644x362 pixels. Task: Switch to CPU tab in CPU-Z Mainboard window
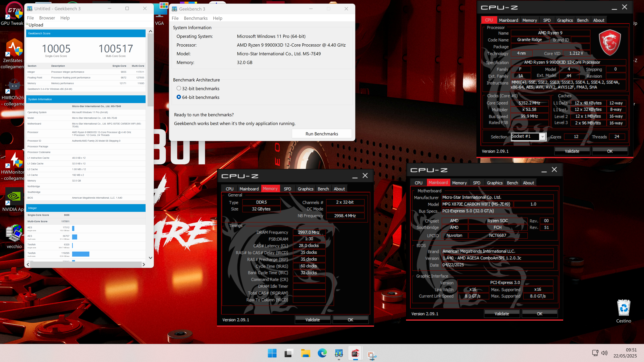(x=418, y=183)
